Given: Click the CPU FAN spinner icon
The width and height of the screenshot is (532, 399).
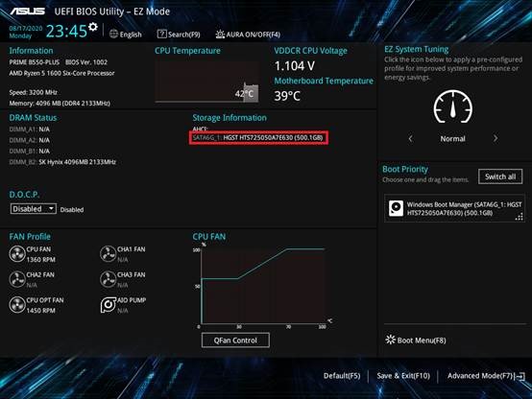Looking at the screenshot, I should click(x=17, y=254).
